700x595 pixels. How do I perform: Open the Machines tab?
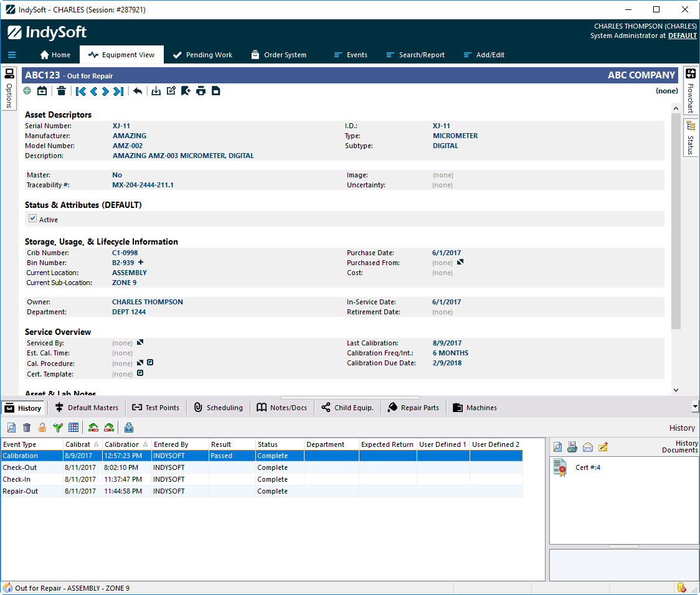[475, 408]
